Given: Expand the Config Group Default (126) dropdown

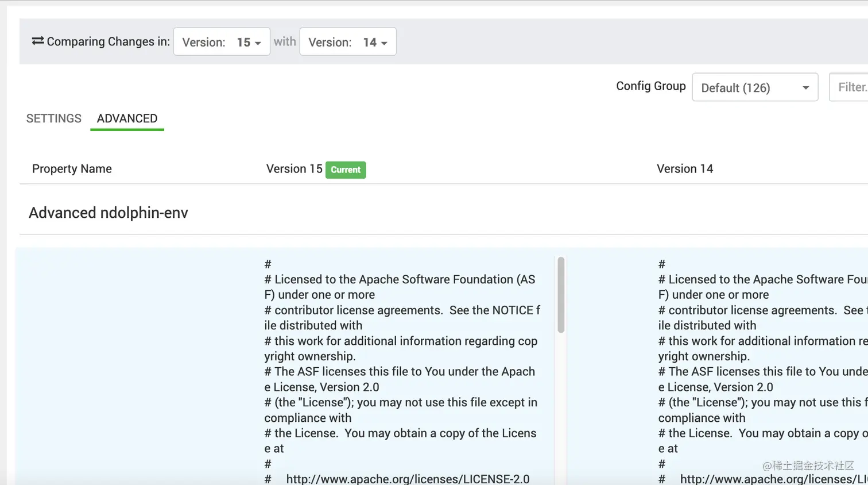Looking at the screenshot, I should click(x=755, y=87).
